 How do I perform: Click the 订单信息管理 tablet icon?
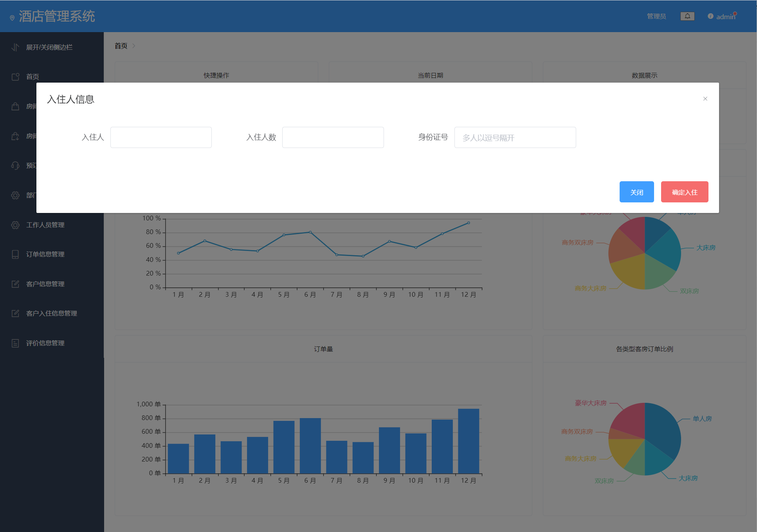coord(15,254)
